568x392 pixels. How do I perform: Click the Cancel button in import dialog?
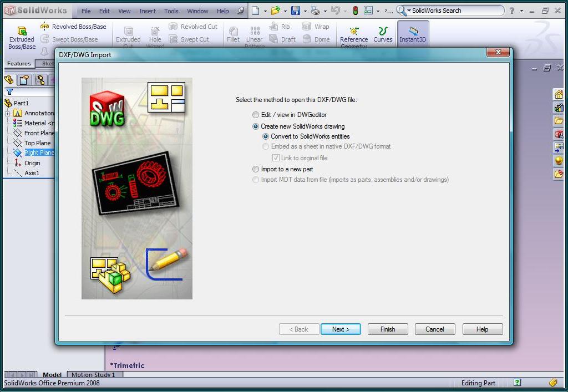click(435, 329)
